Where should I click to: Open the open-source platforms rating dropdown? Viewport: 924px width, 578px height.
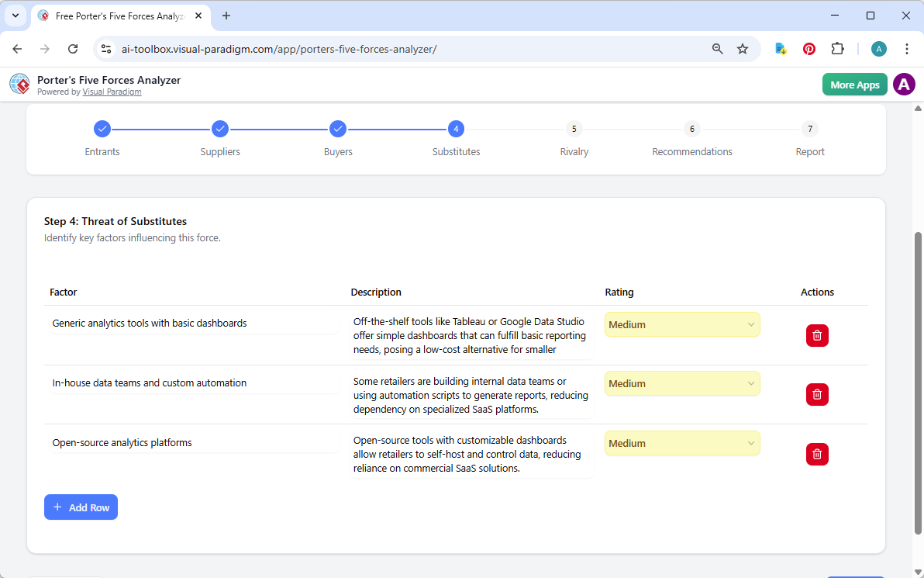[x=681, y=443]
